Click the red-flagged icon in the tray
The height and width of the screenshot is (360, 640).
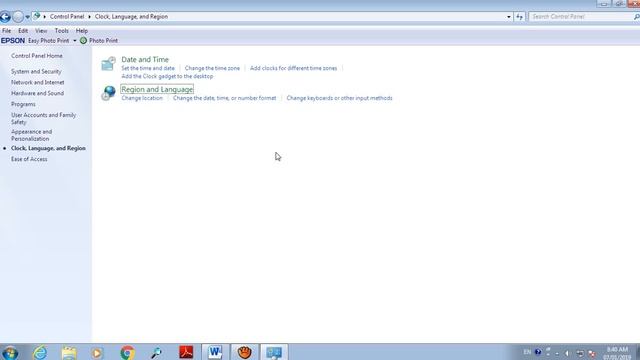[591, 353]
